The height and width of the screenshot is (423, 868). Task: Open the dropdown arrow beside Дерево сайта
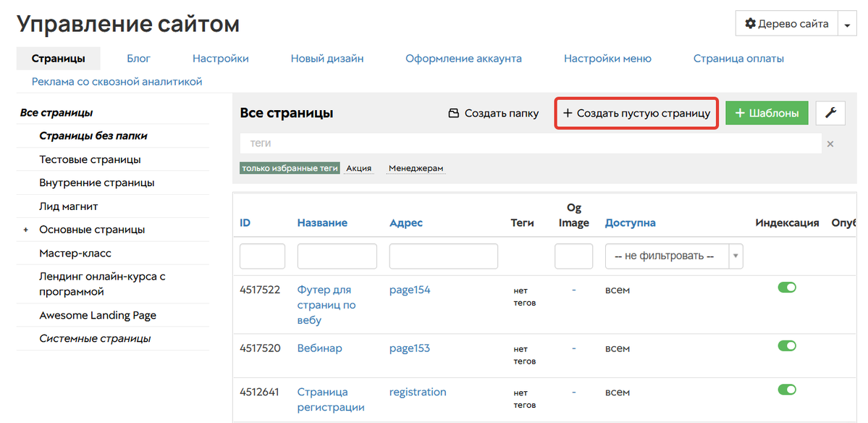847,25
